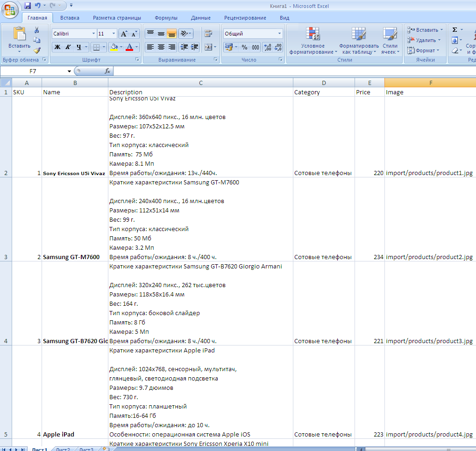This screenshot has height=451, width=476.
Task: Click the Redo arrow icon
Action: tap(52, 6)
